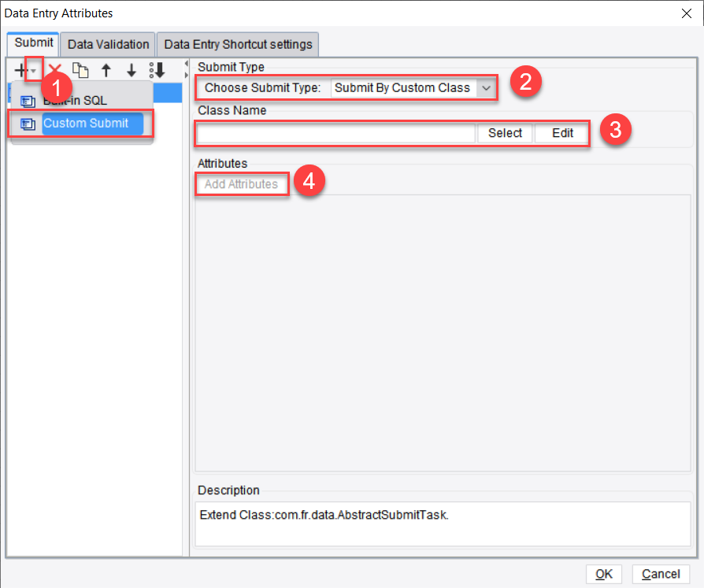Expand left panel with splitter right arrow

186,75
